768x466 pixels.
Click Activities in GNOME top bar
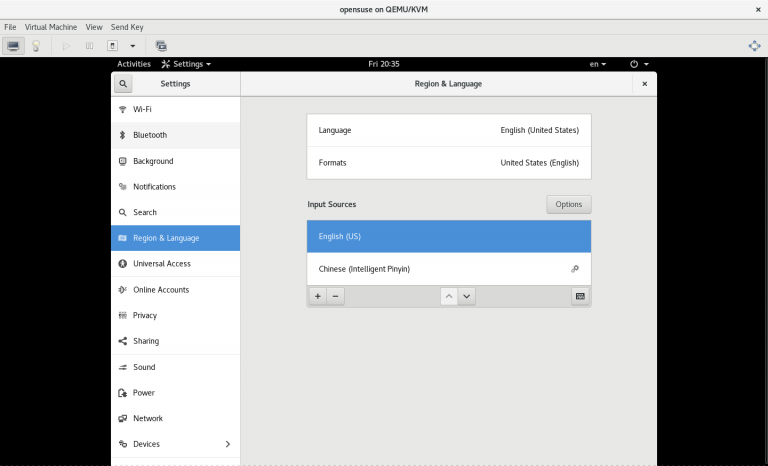pos(134,64)
